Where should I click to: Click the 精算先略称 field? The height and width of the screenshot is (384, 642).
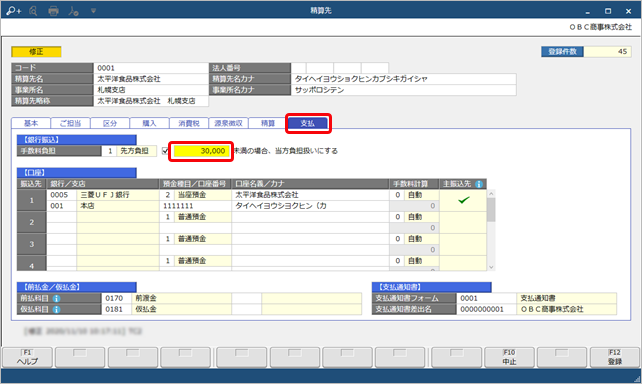pyautogui.click(x=151, y=101)
